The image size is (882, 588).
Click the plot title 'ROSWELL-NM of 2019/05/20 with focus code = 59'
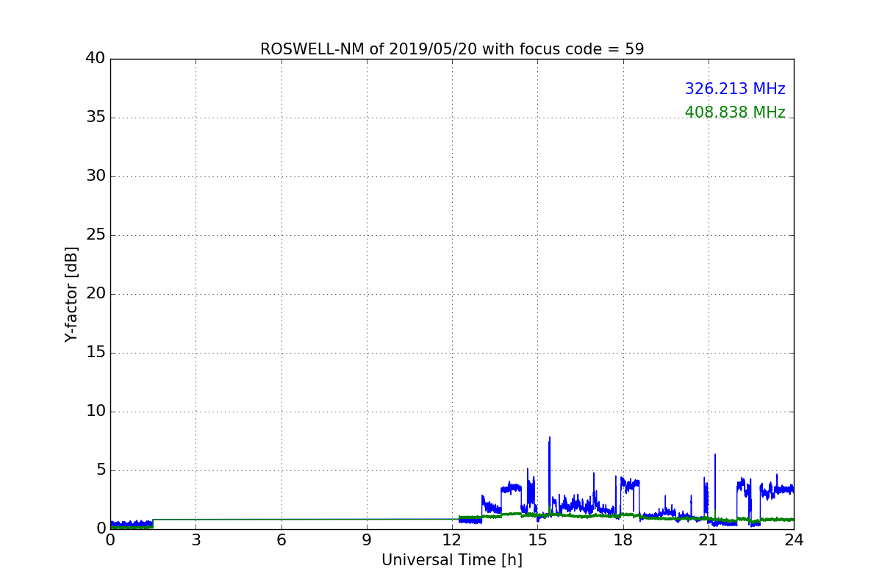(x=452, y=49)
